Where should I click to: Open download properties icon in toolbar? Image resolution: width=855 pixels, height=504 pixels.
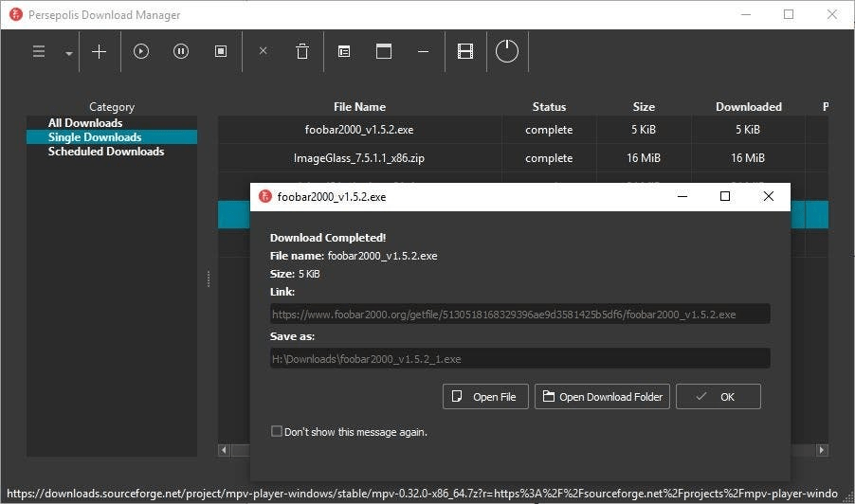pyautogui.click(x=344, y=52)
